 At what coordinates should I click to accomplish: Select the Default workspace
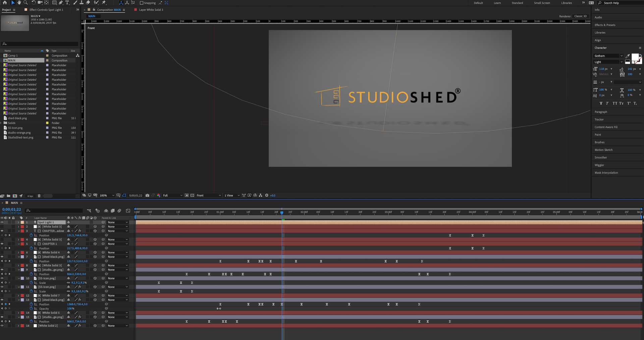click(x=478, y=3)
